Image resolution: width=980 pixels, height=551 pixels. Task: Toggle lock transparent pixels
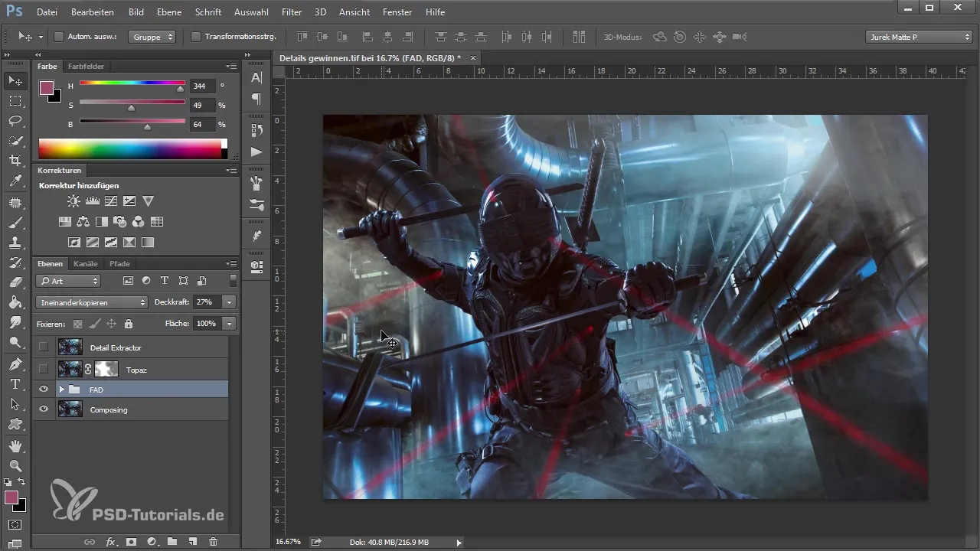[77, 324]
